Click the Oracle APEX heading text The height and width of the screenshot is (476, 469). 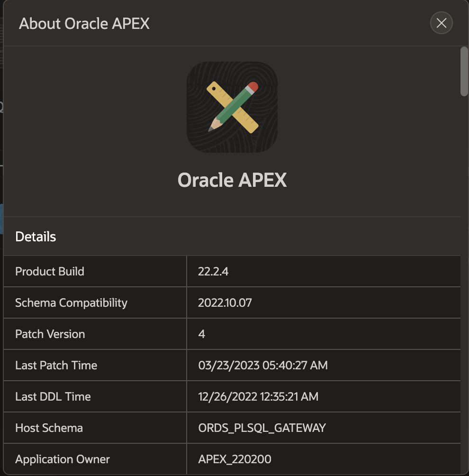tap(232, 180)
